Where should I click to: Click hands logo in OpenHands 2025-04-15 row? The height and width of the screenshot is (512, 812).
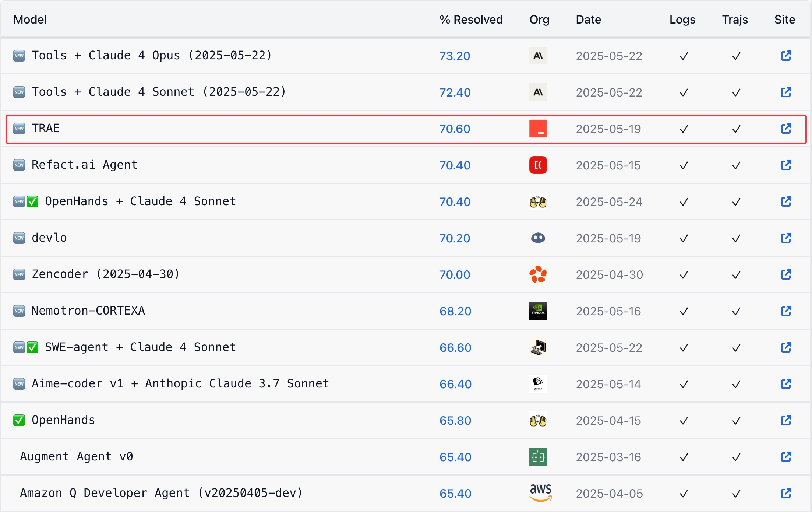tap(538, 420)
